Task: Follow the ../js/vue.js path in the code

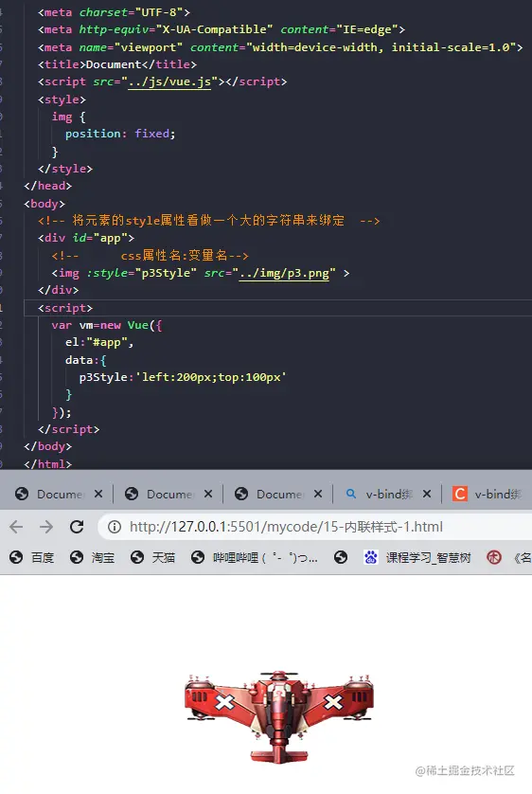Action: [x=169, y=81]
